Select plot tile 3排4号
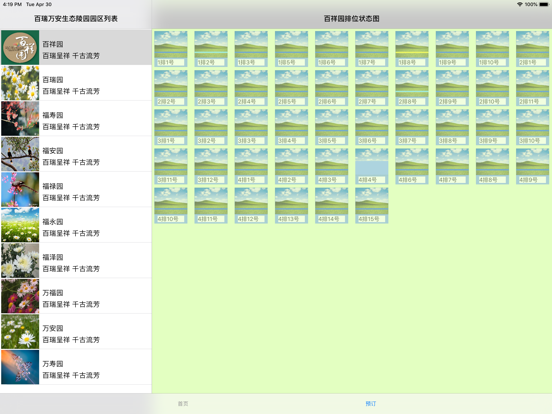Image resolution: width=552 pixels, height=414 pixels. (291, 127)
